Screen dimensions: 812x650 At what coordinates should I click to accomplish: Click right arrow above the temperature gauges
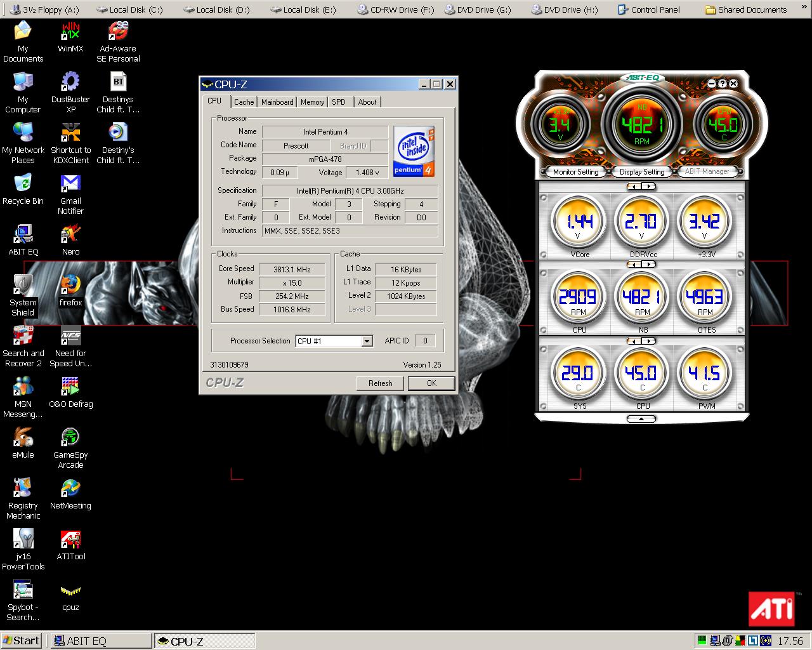[648, 341]
